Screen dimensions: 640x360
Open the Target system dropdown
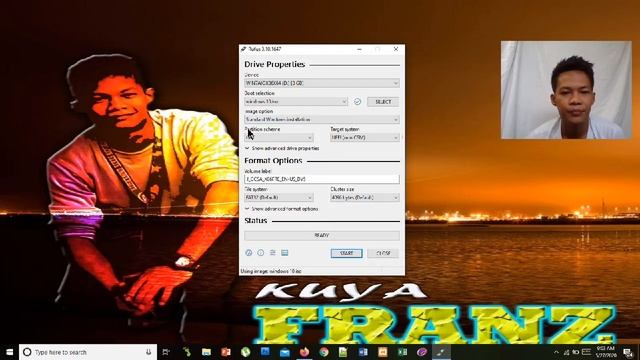[x=365, y=138]
